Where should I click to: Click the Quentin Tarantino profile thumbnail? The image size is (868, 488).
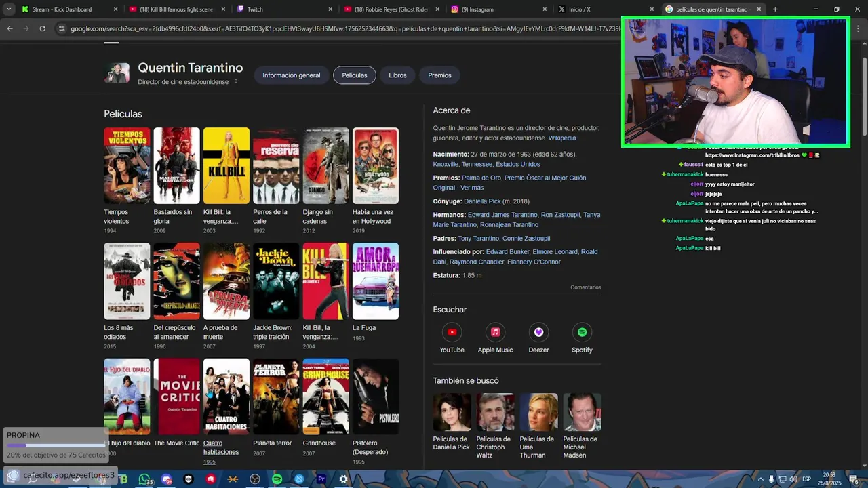pos(117,73)
